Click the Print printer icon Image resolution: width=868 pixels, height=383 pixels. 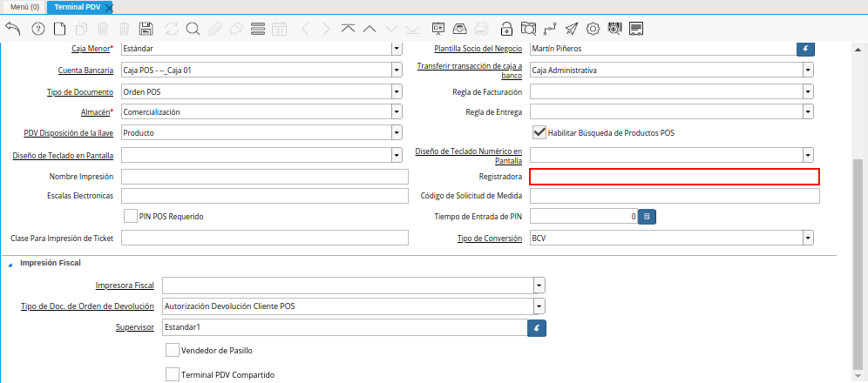(482, 29)
